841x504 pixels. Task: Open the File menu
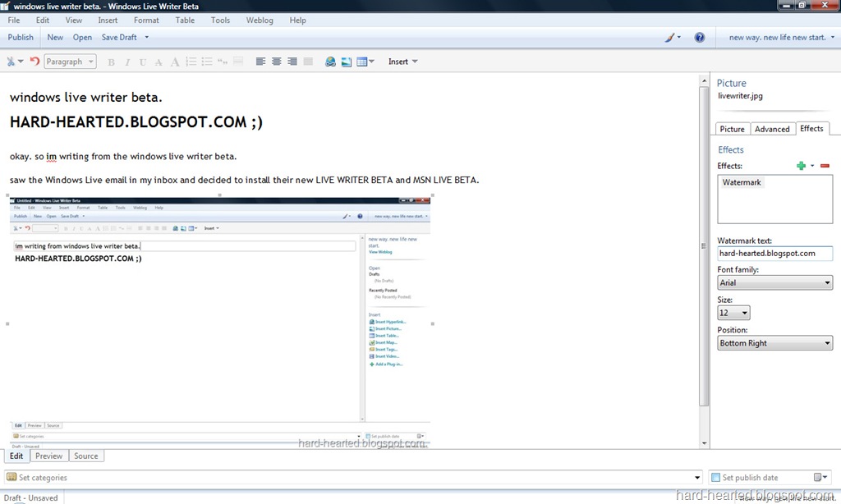[x=14, y=21]
